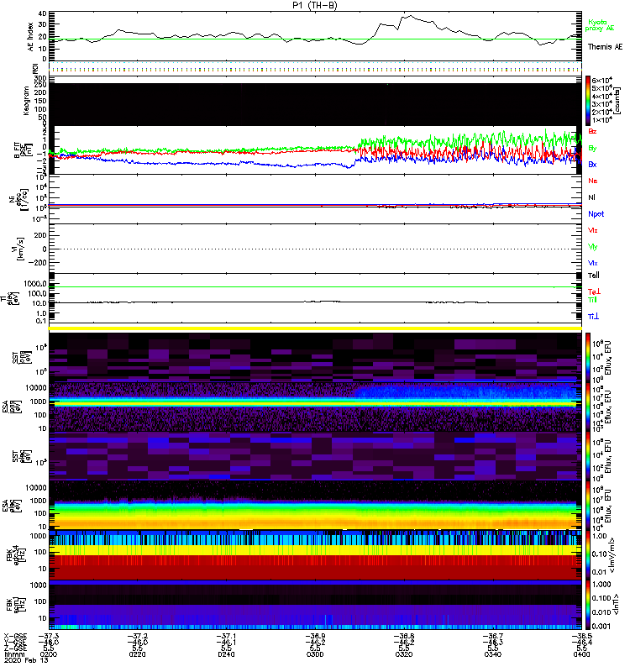Viewport: 630px width, 672px height.
Task: Click the "Keogram" panel axis label
Action: (26, 101)
